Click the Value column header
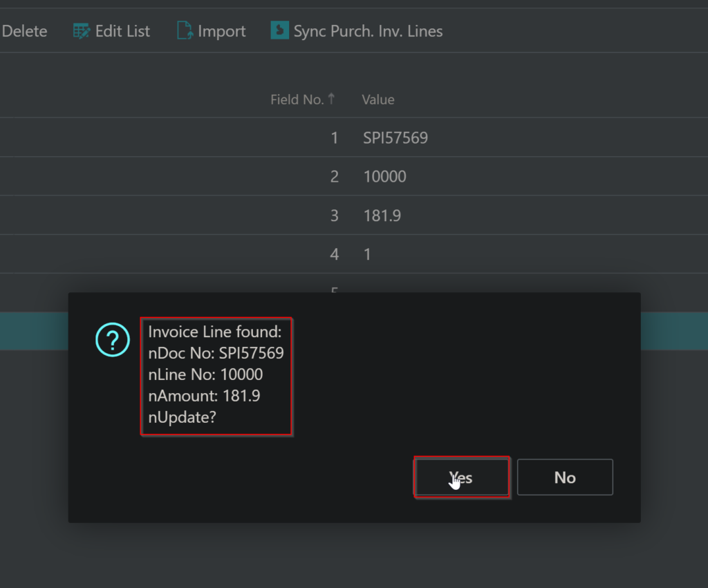 coord(378,99)
